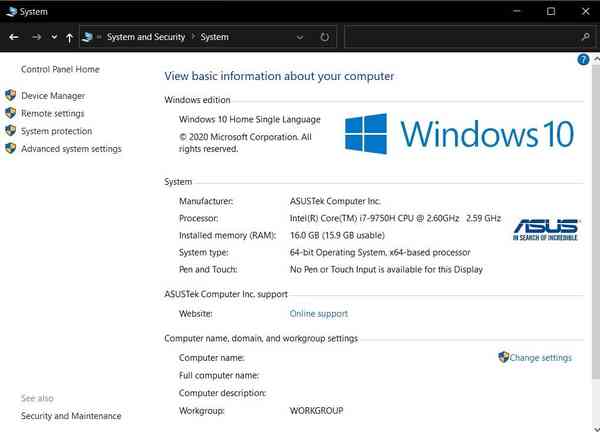This screenshot has width=600, height=432.
Task: Click the Windows 10 logo
Action: 459,134
